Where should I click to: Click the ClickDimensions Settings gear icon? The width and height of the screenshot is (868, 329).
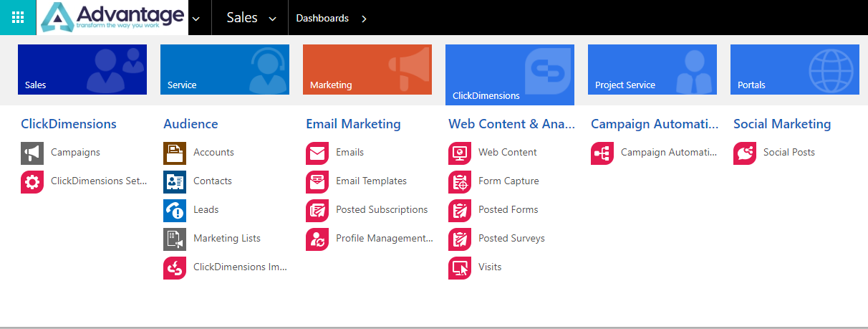coord(32,182)
